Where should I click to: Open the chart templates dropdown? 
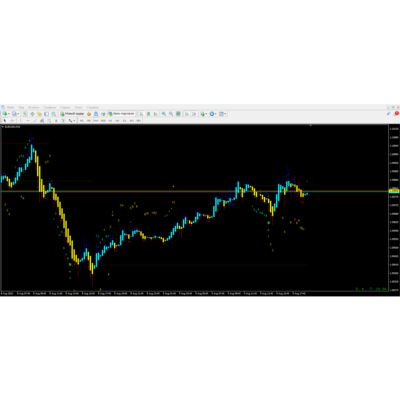coord(226,114)
